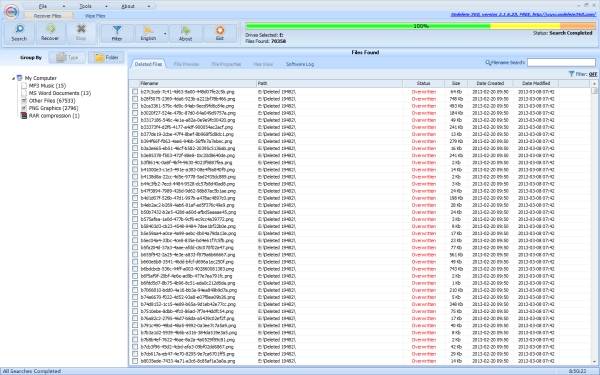Sort by the Size column header
The height and width of the screenshot is (375, 600).
pos(456,83)
